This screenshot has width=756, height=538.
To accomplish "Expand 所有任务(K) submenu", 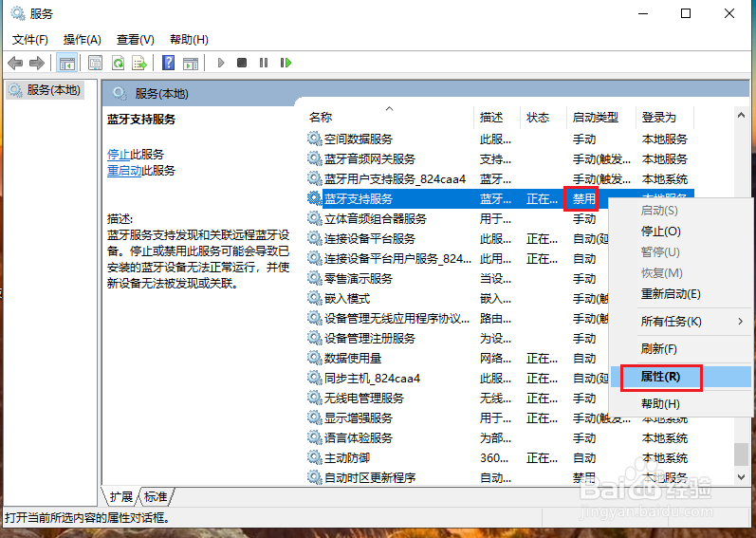I will pos(680,322).
